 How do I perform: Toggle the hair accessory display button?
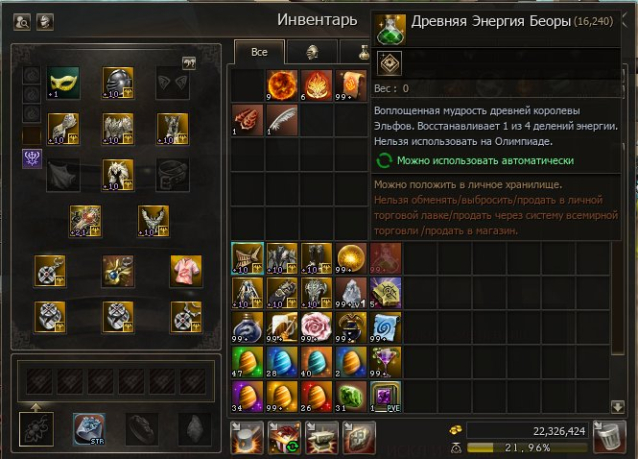point(189,63)
